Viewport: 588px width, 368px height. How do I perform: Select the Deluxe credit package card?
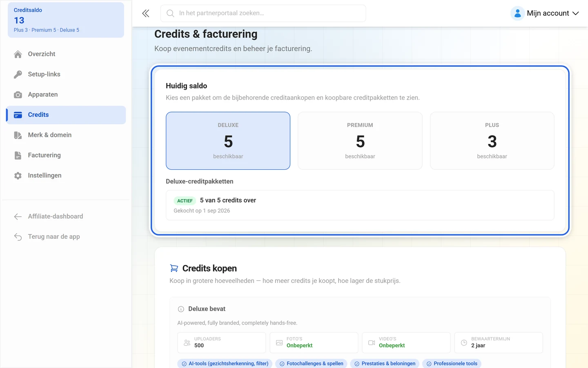coord(228,141)
